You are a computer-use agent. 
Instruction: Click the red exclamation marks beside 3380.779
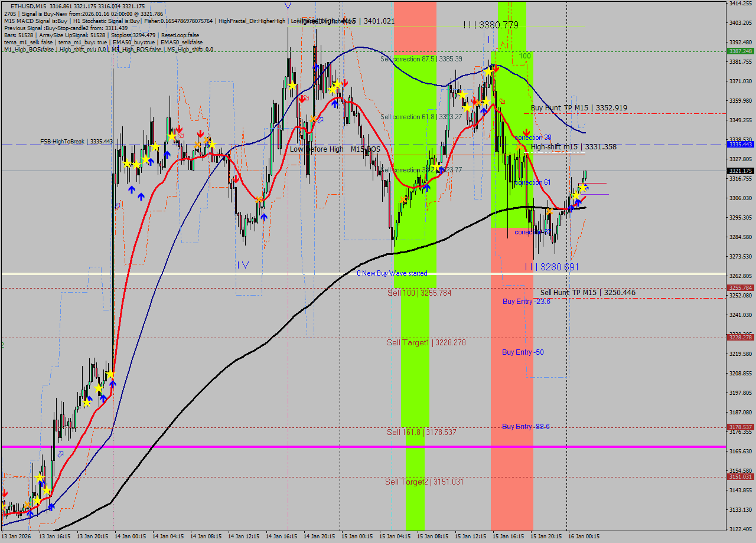click(x=468, y=25)
